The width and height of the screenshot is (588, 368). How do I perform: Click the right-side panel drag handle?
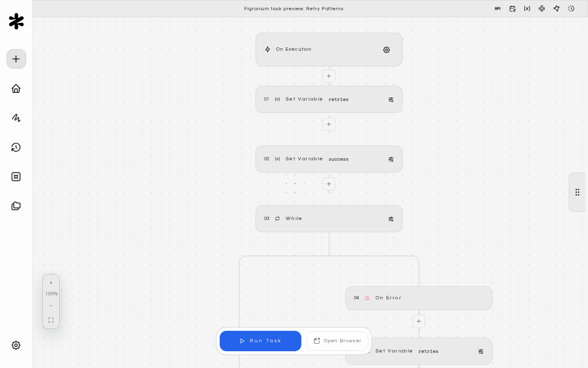coord(577,192)
